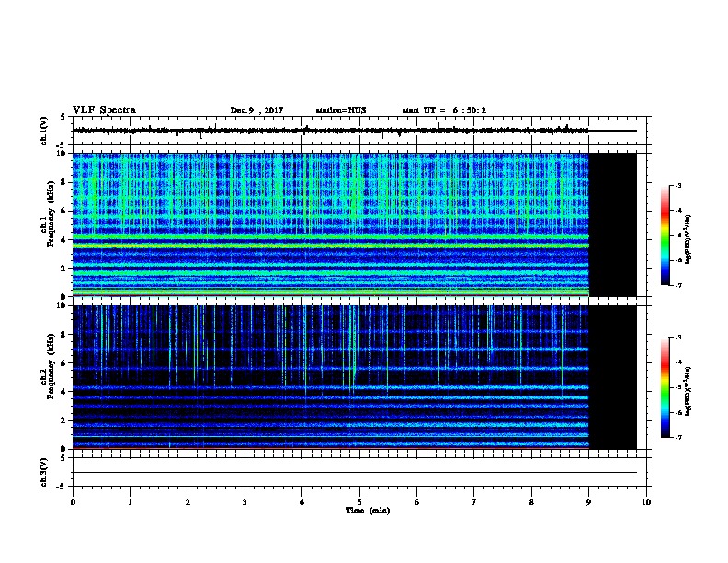Select the date text "Dec. 9 , 2017"
This screenshot has width=728, height=563.
[256, 110]
